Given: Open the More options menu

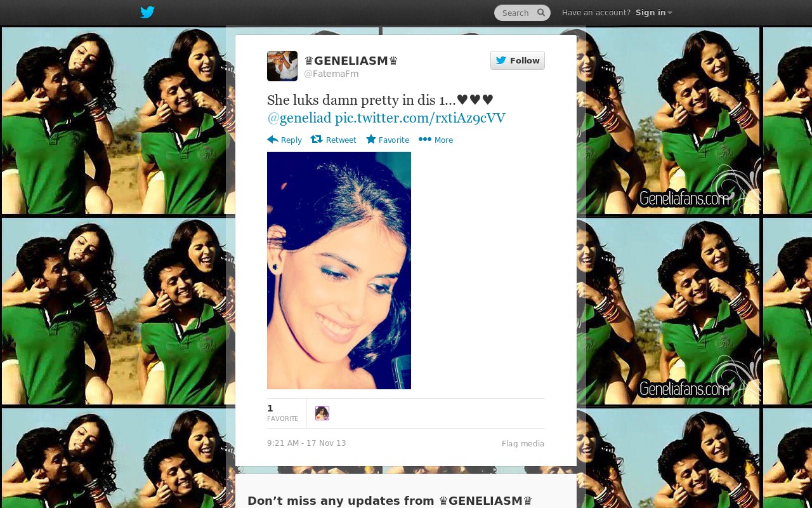Looking at the screenshot, I should tap(436, 140).
